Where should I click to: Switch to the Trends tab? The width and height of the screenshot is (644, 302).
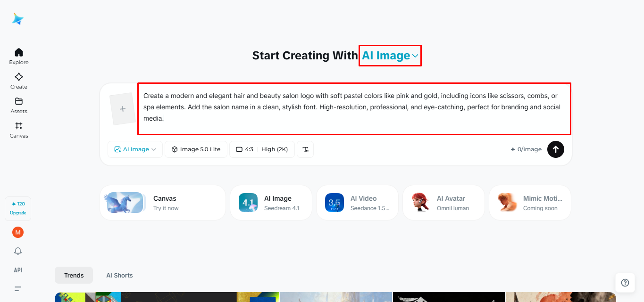pyautogui.click(x=74, y=275)
